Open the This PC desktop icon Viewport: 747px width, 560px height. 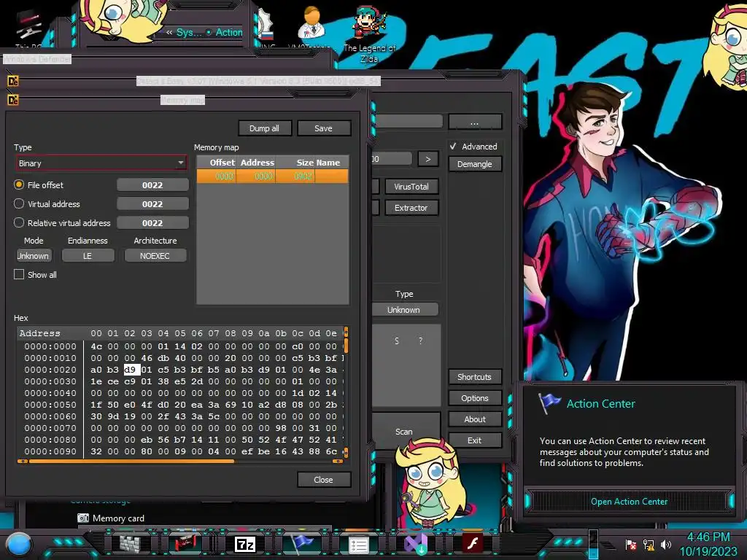pos(28,29)
